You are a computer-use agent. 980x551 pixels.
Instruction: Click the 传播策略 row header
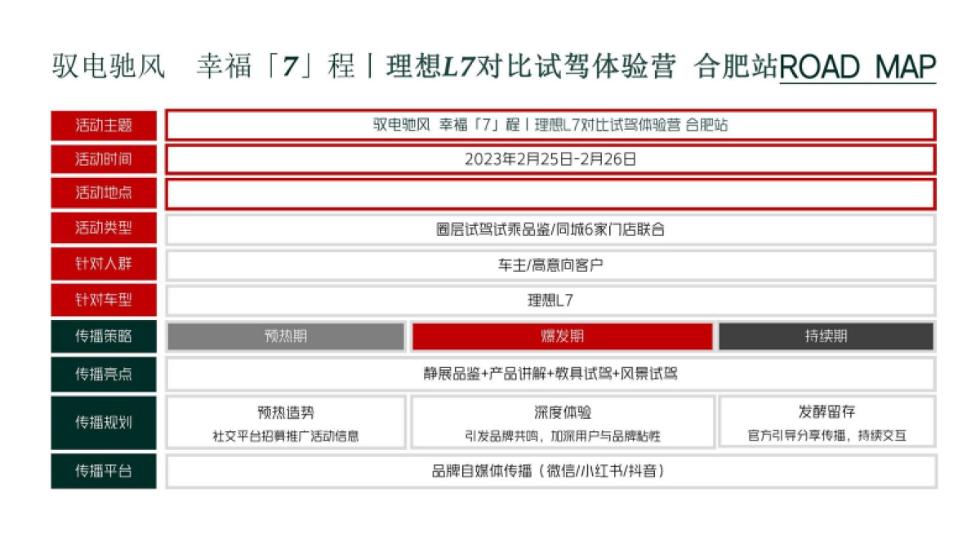tap(104, 335)
